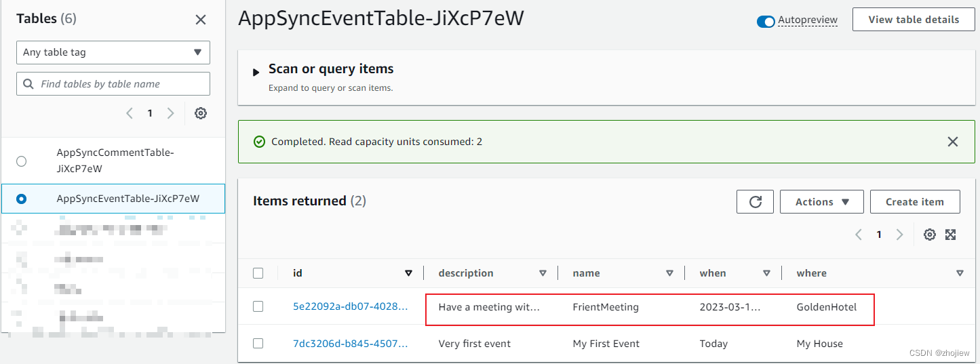This screenshot has height=364, width=980.
Task: Open the Actions dropdown menu
Action: point(822,202)
